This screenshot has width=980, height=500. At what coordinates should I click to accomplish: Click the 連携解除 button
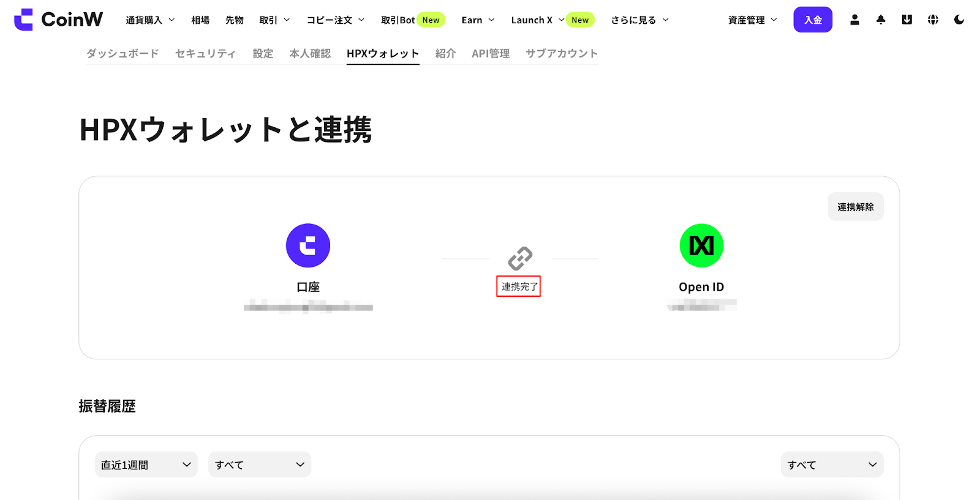[x=856, y=207]
